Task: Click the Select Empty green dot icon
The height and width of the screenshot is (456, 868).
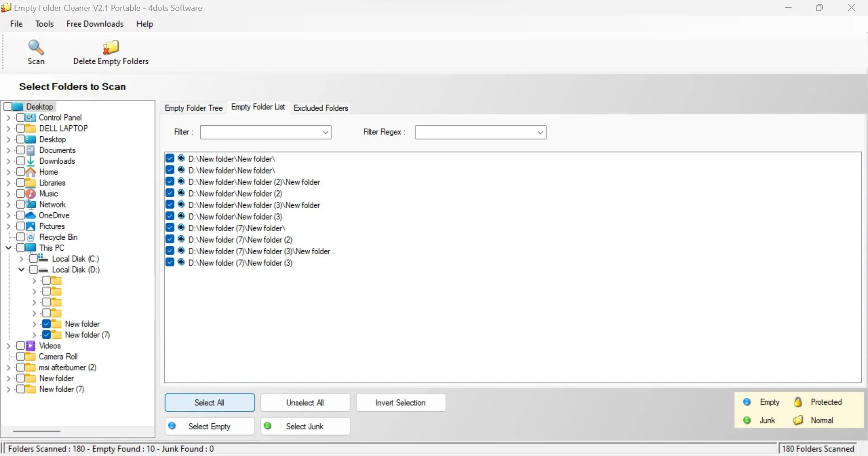Action: [x=172, y=426]
